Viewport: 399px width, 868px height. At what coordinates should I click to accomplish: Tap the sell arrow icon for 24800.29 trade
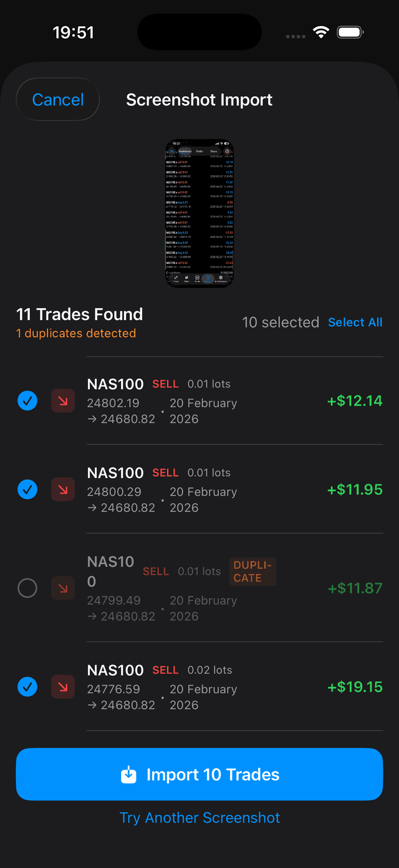tap(62, 489)
